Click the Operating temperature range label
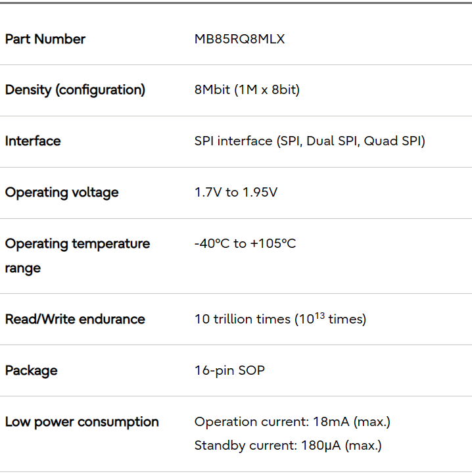Screen dimensions: 472x476 pyautogui.click(x=77, y=255)
